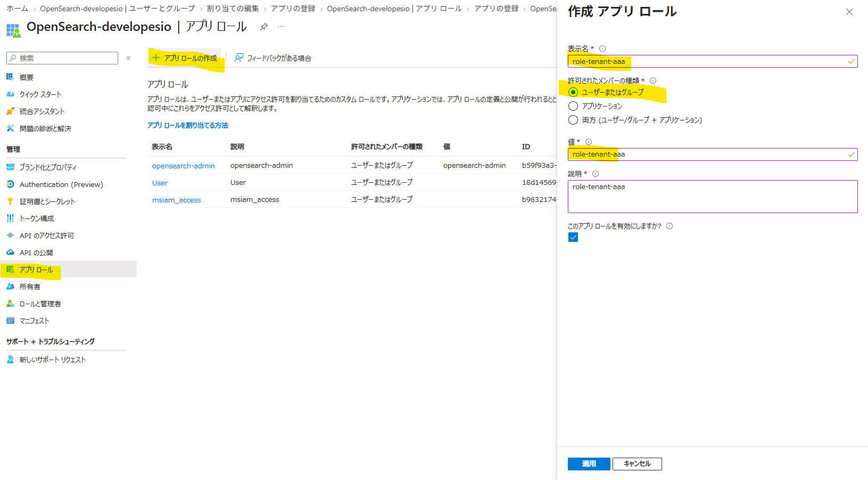Screen dimensions: 868x480
Task: Open the User role link
Action: 160,183
